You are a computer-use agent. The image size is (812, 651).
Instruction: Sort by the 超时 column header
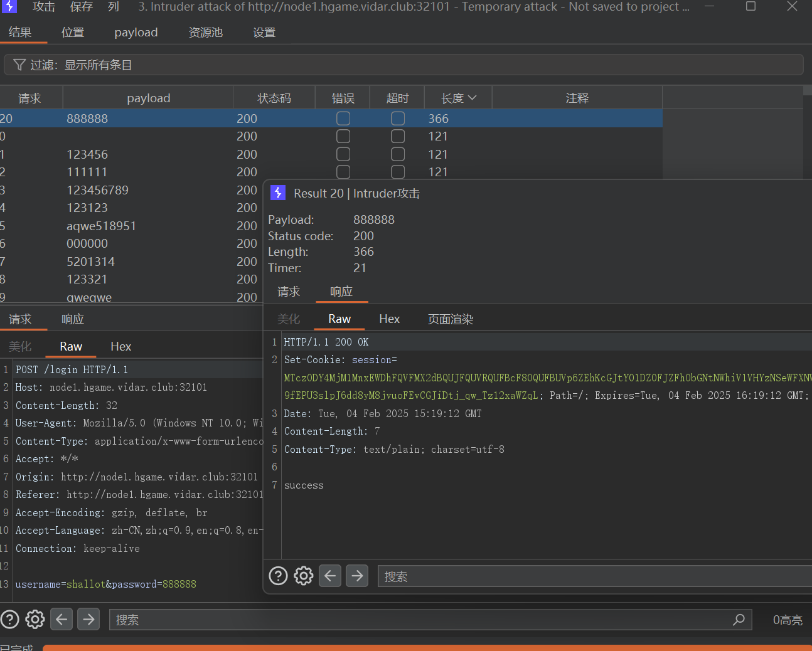pyautogui.click(x=398, y=98)
